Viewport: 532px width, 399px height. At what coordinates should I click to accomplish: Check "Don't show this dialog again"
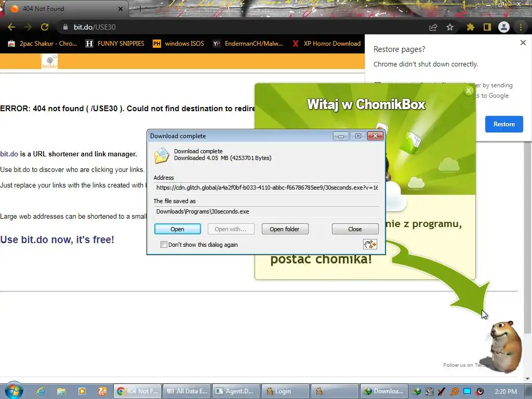[164, 245]
